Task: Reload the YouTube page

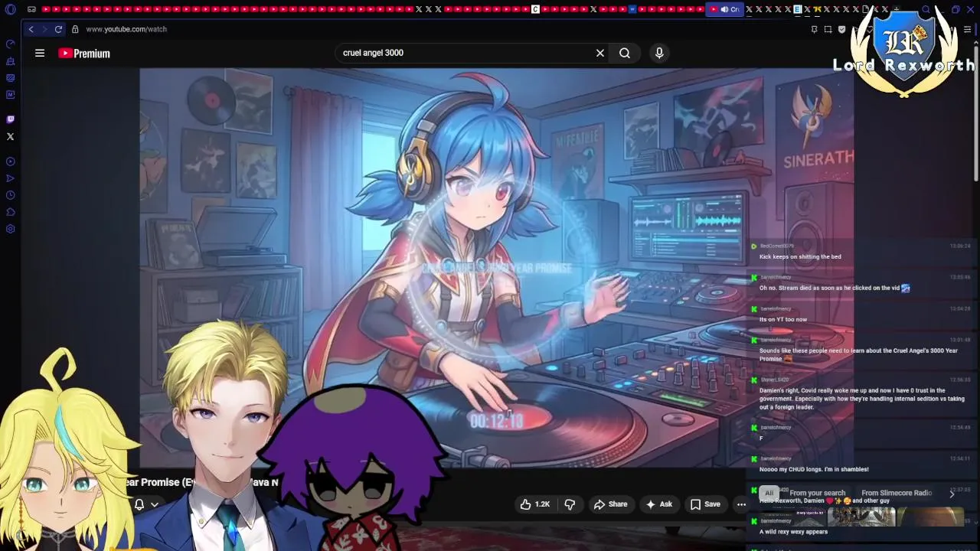Action: point(58,29)
